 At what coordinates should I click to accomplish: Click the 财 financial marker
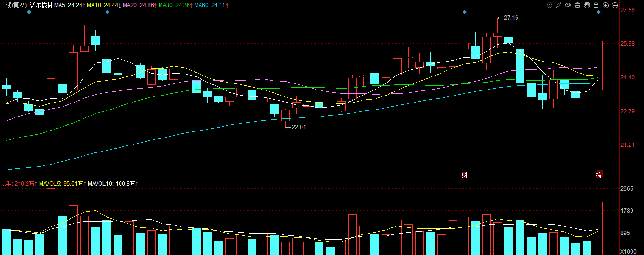(x=464, y=175)
